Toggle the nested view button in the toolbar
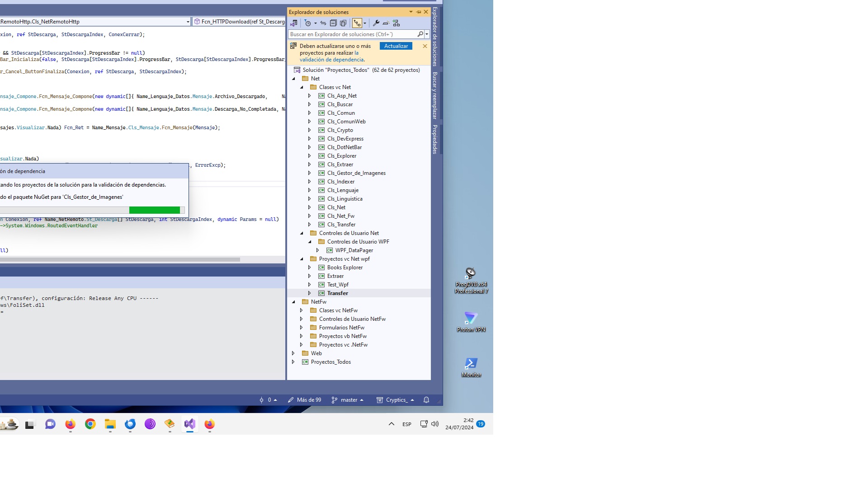 tap(357, 23)
